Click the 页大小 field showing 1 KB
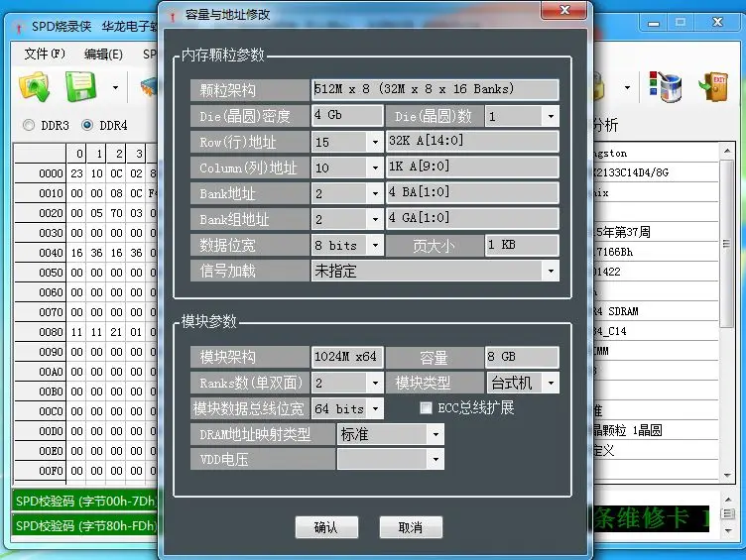This screenshot has height=560, width=746. (x=522, y=245)
